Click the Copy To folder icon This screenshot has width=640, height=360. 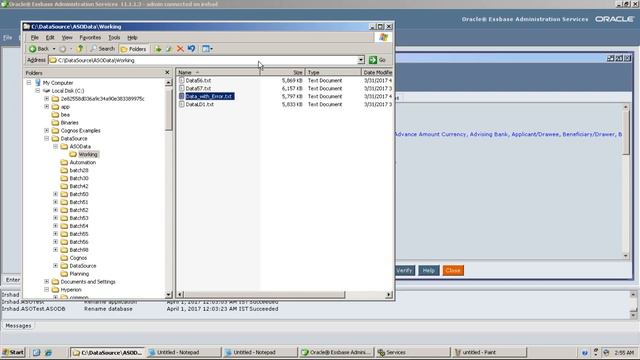[x=169, y=49]
